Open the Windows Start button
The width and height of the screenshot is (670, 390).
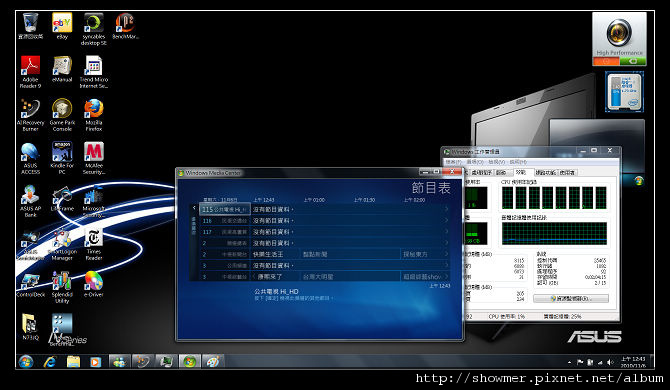pyautogui.click(x=26, y=362)
